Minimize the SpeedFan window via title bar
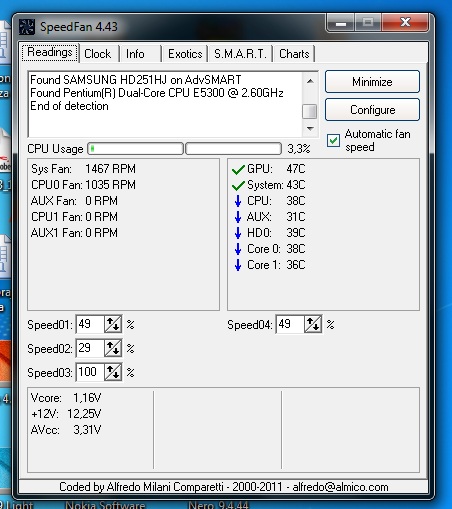 tap(341, 23)
